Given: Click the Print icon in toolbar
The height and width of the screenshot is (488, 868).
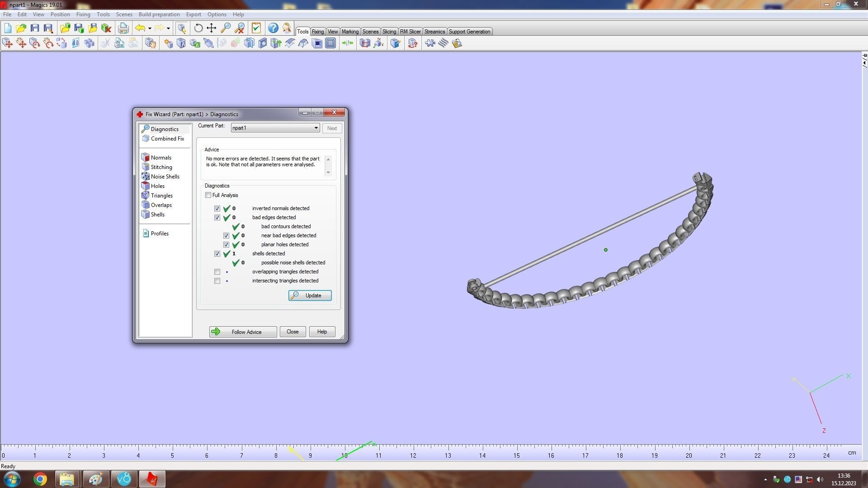Looking at the screenshot, I should click(123, 28).
